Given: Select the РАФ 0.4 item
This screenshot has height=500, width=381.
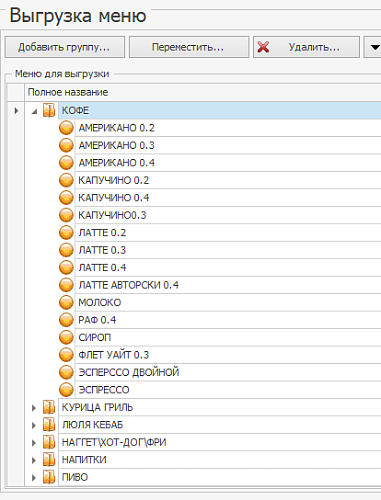Looking at the screenshot, I should tap(228, 320).
